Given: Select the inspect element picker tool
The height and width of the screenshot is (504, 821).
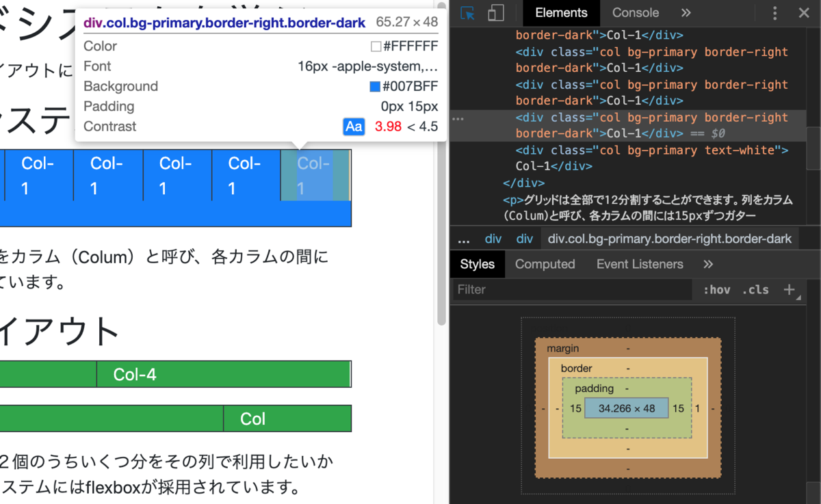Looking at the screenshot, I should click(467, 13).
